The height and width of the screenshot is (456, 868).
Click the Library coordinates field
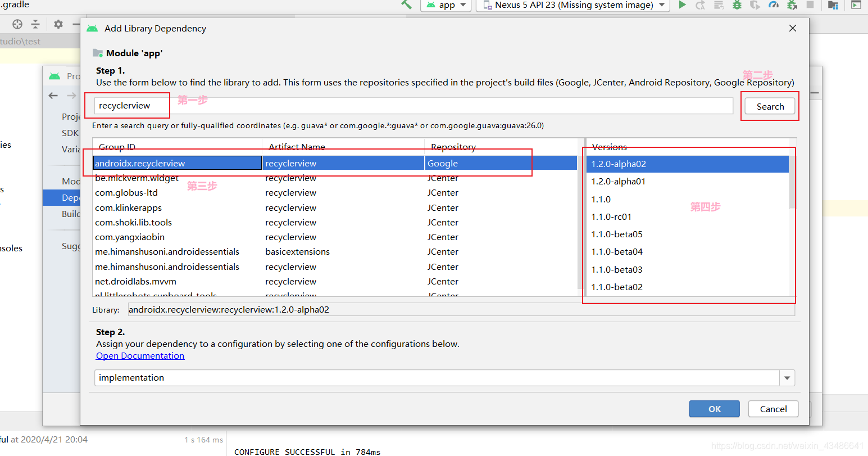(x=461, y=310)
